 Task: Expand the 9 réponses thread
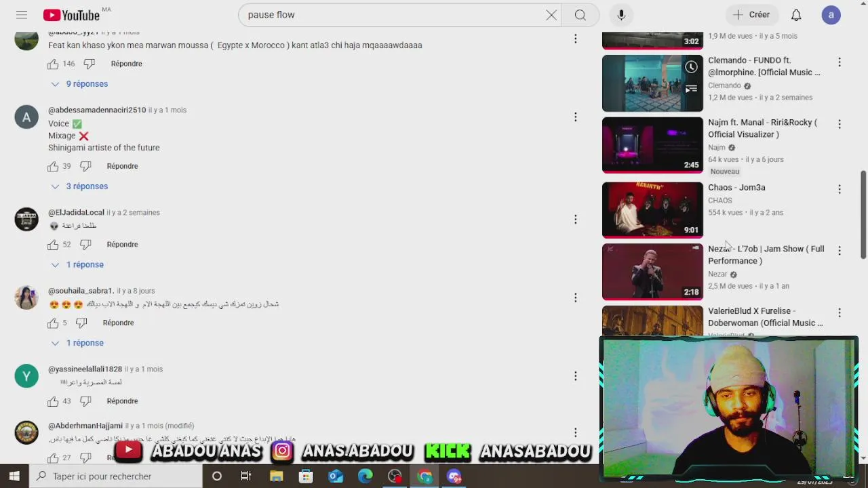click(x=79, y=84)
